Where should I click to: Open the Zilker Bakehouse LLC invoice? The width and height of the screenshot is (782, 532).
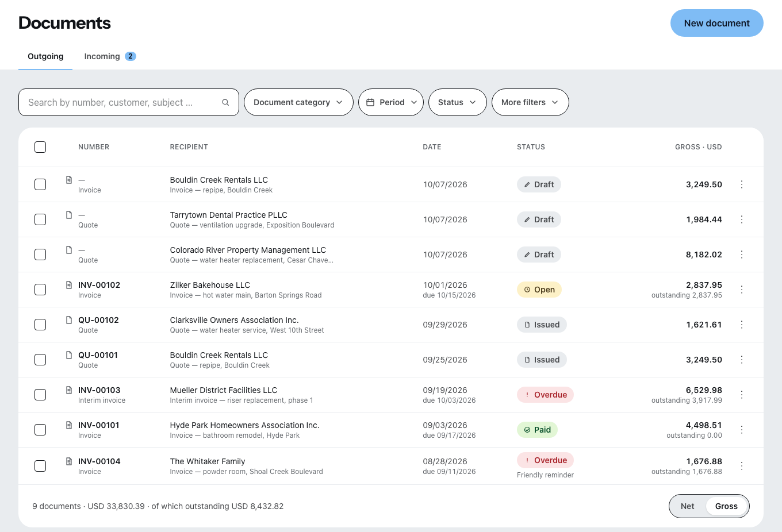point(391,290)
